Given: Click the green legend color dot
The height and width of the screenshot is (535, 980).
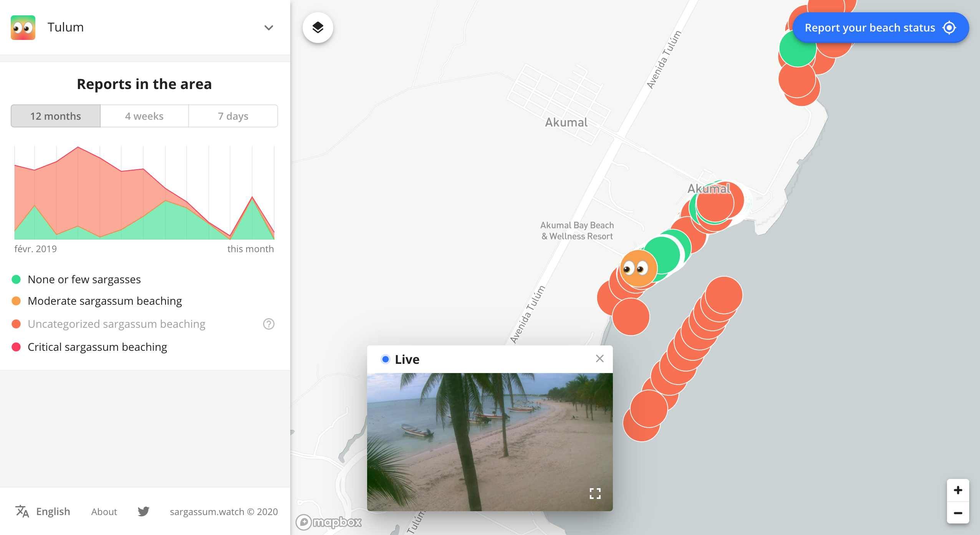Looking at the screenshot, I should click(x=17, y=279).
